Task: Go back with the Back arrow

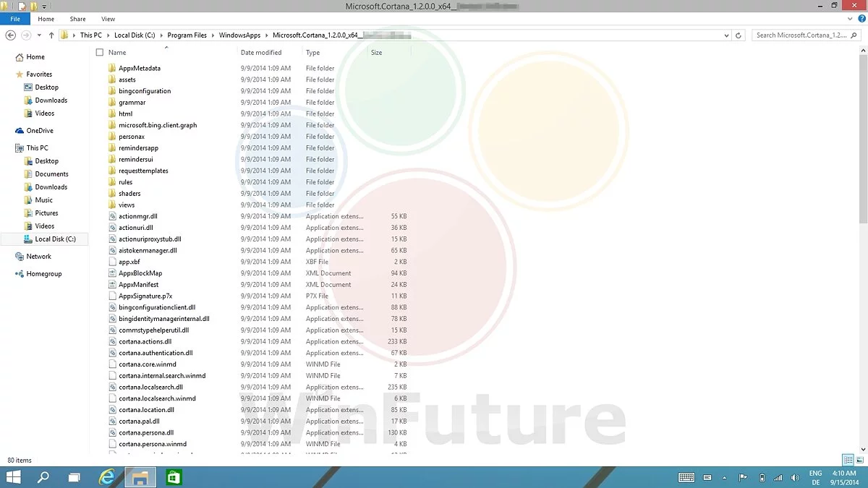Action: click(11, 35)
